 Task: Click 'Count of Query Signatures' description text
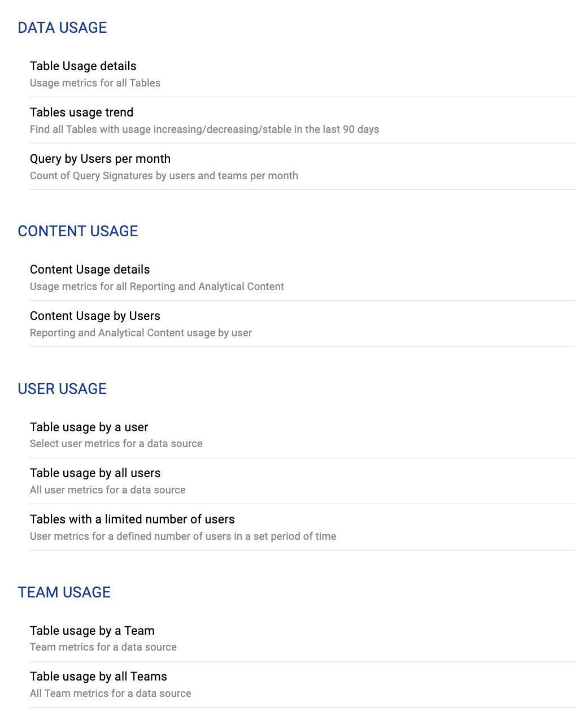click(164, 176)
